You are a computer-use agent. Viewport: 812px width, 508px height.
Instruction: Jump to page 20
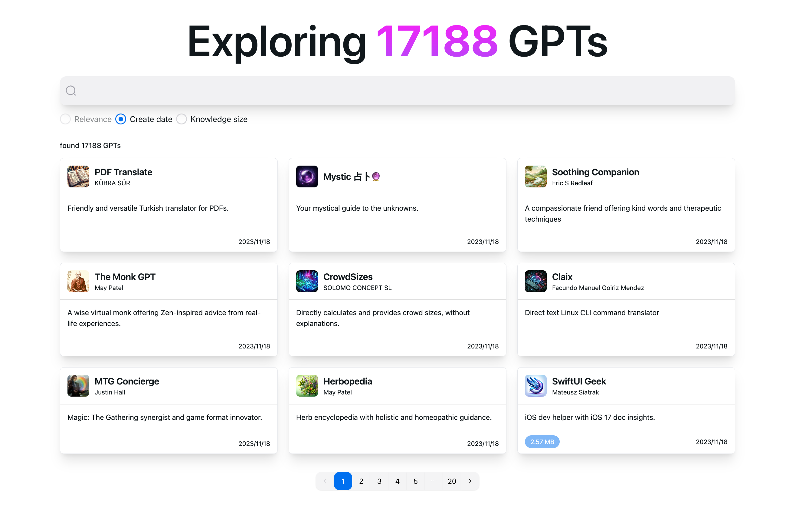point(452,481)
